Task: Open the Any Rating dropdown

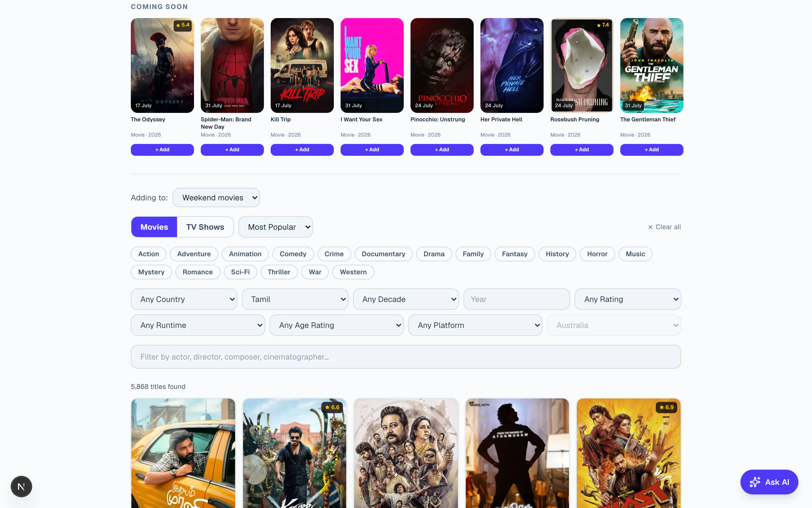Action: point(628,299)
